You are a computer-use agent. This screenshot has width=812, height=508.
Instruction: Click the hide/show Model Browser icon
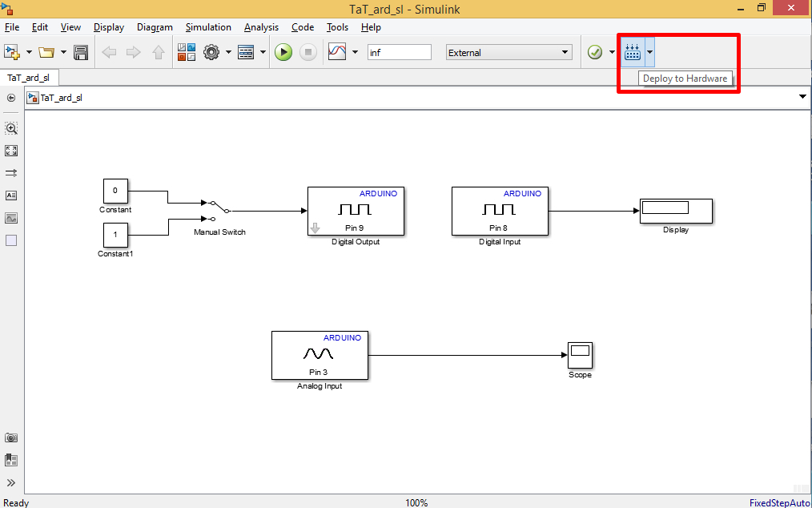[11, 98]
